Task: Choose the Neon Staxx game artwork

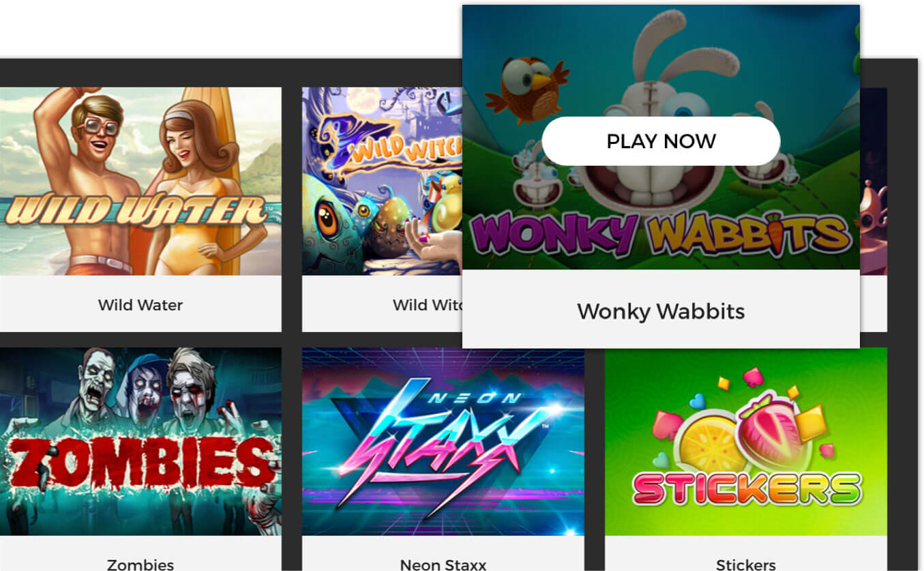Action: pos(443,441)
